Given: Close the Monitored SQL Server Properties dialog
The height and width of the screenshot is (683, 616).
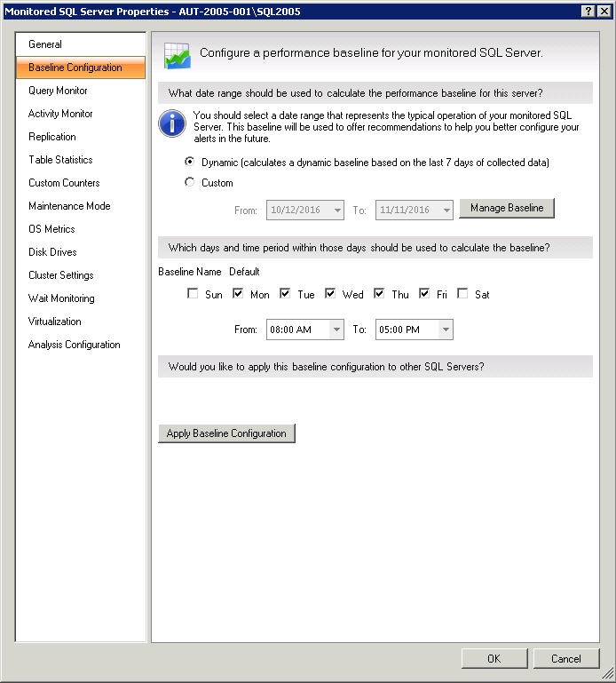Looking at the screenshot, I should pos(604,12).
